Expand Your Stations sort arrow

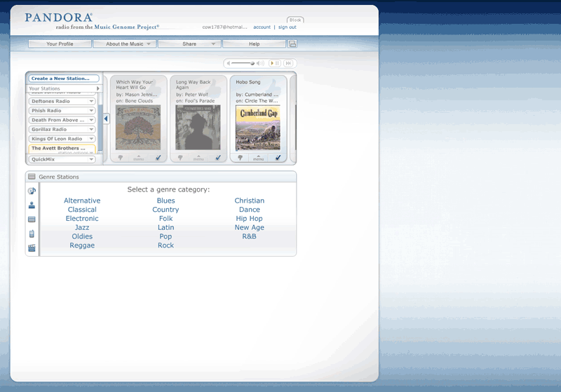pos(97,88)
